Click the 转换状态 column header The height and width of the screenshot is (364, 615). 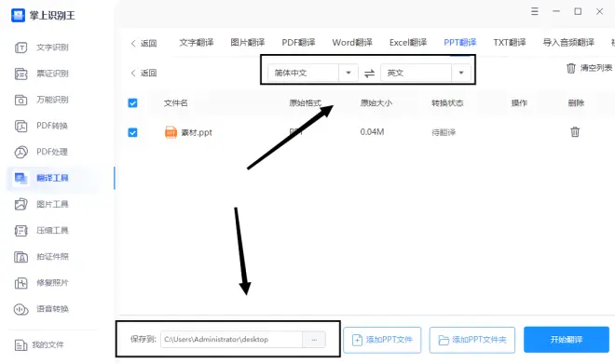447,103
